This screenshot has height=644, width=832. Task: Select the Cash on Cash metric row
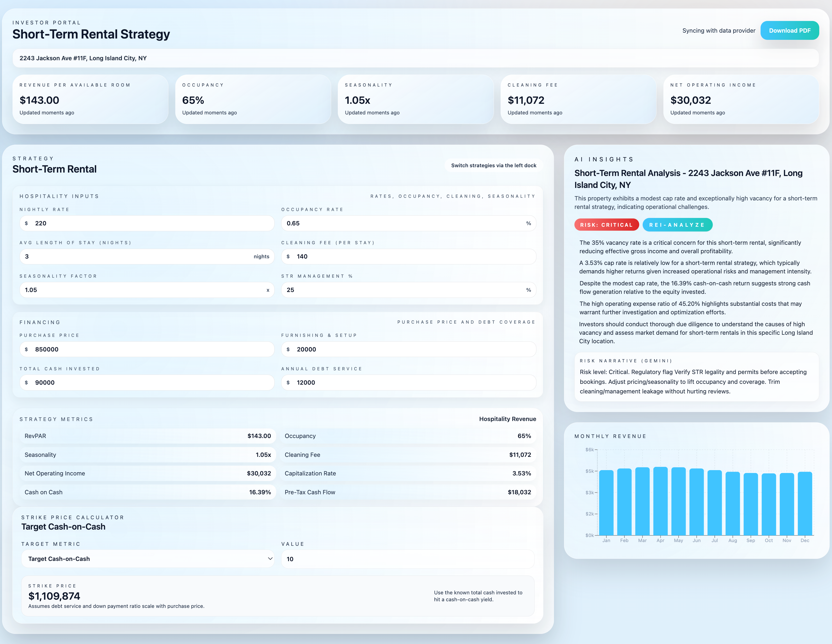pyautogui.click(x=148, y=492)
